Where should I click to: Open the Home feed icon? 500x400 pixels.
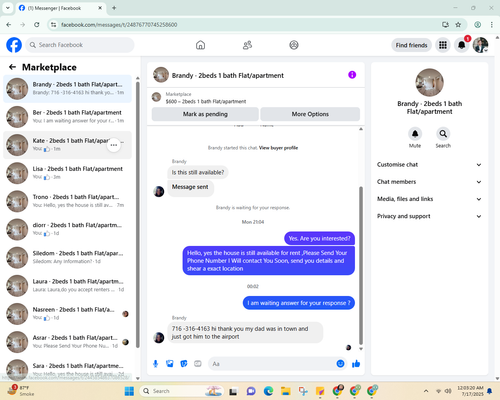click(200, 45)
